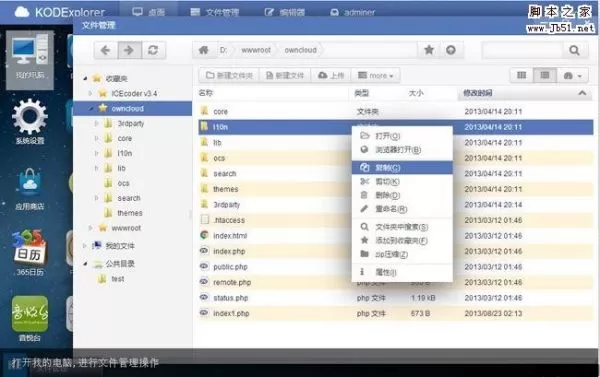This screenshot has width=600, height=377.
Task: Switch to icon grid view
Action: point(522,75)
